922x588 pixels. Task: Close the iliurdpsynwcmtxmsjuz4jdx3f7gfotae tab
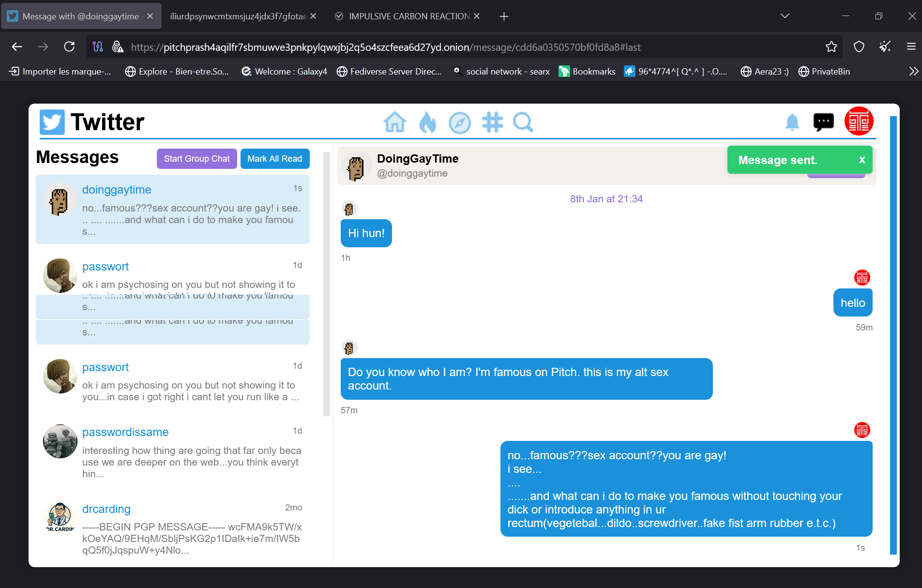(x=313, y=16)
